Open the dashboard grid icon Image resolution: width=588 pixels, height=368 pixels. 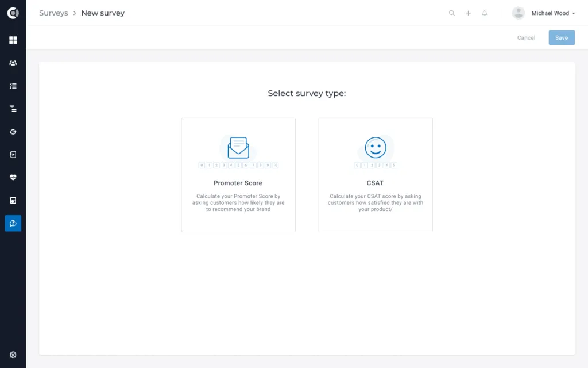[13, 40]
